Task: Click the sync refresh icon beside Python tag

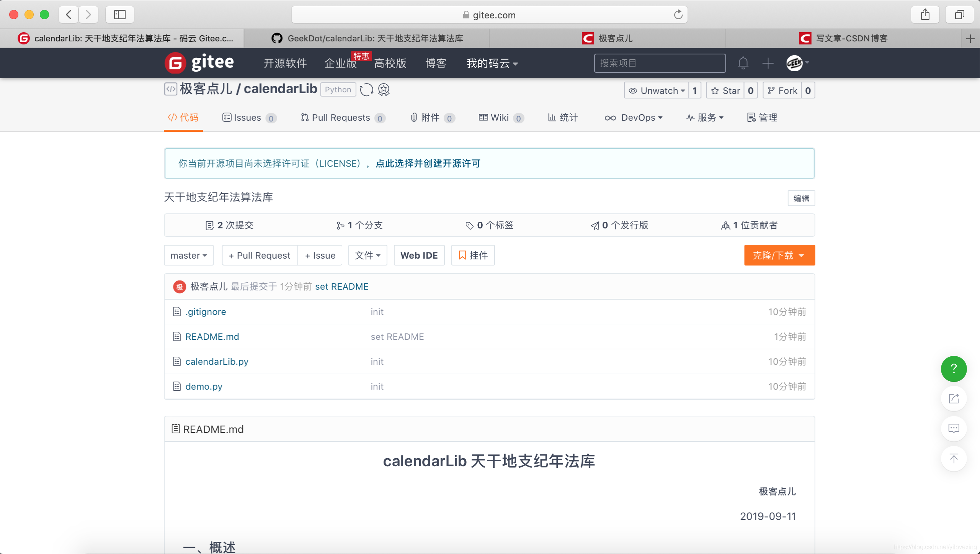Action: pyautogui.click(x=366, y=90)
